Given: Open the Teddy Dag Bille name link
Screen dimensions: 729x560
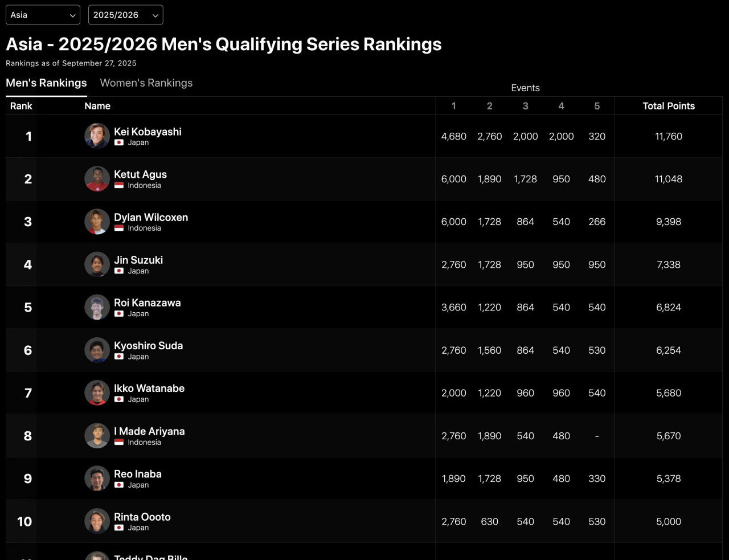Looking at the screenshot, I should [x=150, y=557].
